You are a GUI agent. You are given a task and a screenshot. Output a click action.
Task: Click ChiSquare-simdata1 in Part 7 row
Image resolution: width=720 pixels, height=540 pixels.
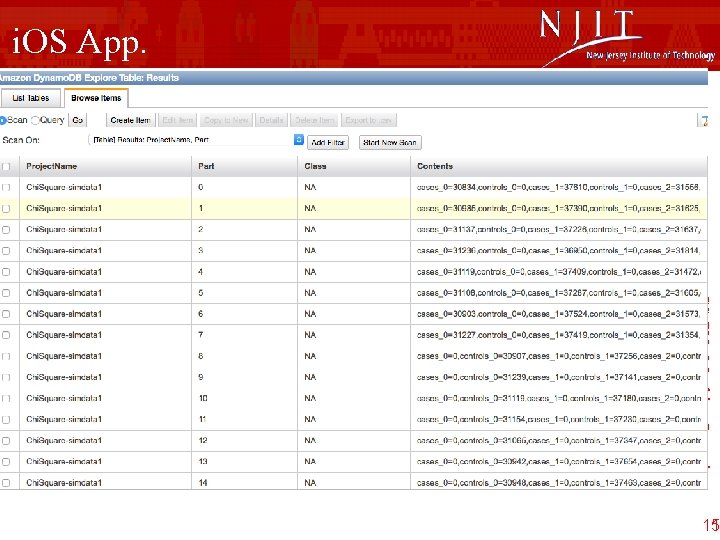coord(64,335)
